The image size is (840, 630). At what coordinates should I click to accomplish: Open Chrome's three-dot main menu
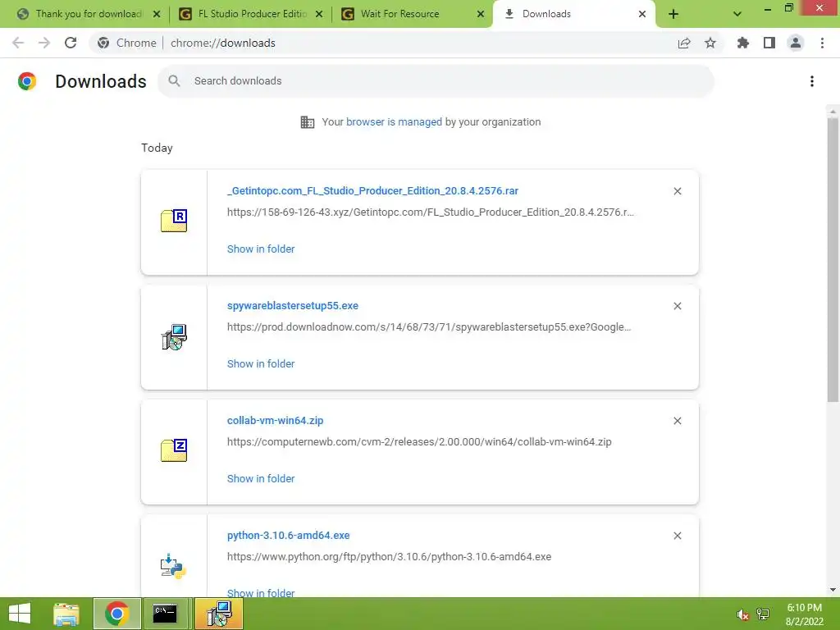click(822, 43)
